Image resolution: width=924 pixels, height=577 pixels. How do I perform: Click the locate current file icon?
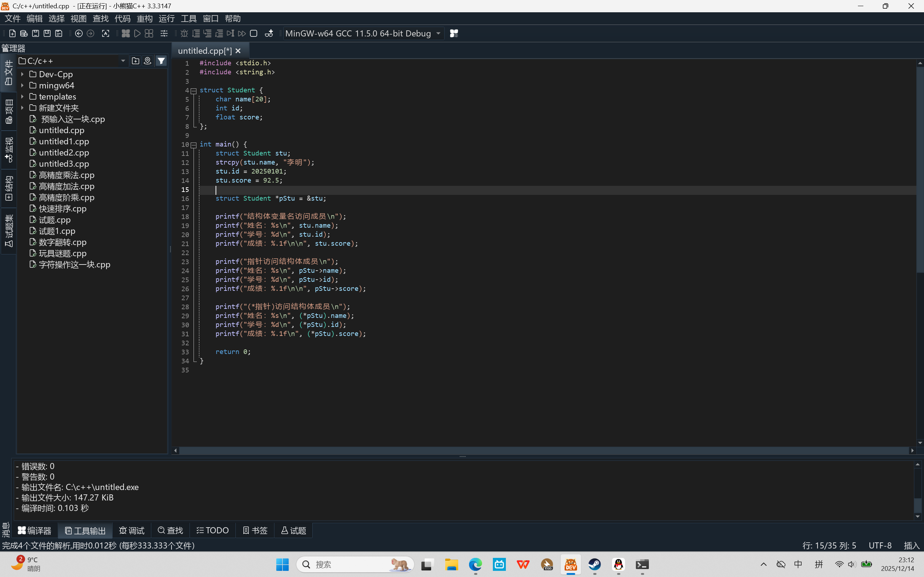(147, 61)
